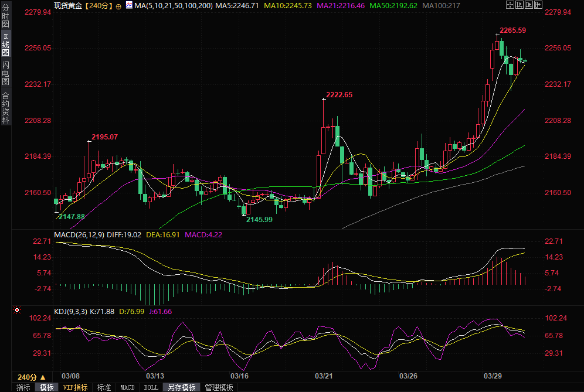
Task: Click the red KDJ panel settings icon
Action: point(17,310)
